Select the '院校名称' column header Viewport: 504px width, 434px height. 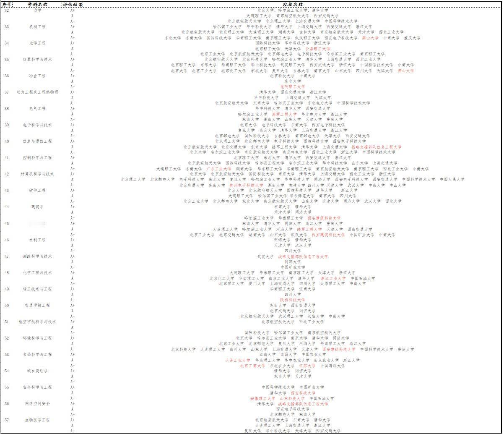(x=292, y=4)
